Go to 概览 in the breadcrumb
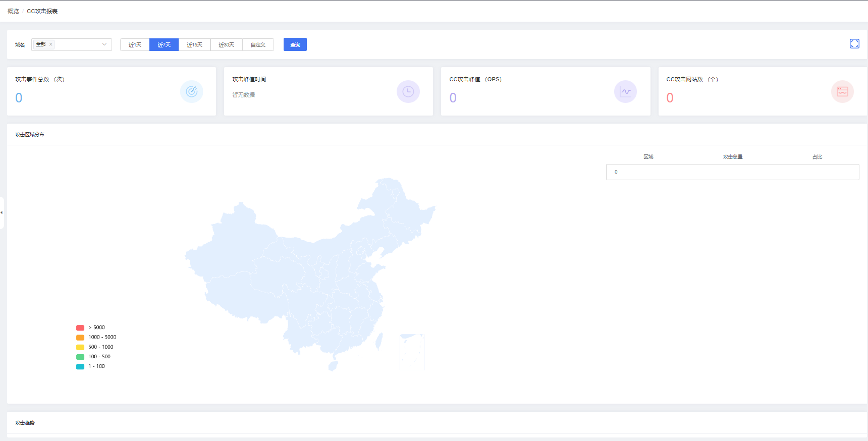The width and height of the screenshot is (868, 441). pyautogui.click(x=13, y=11)
